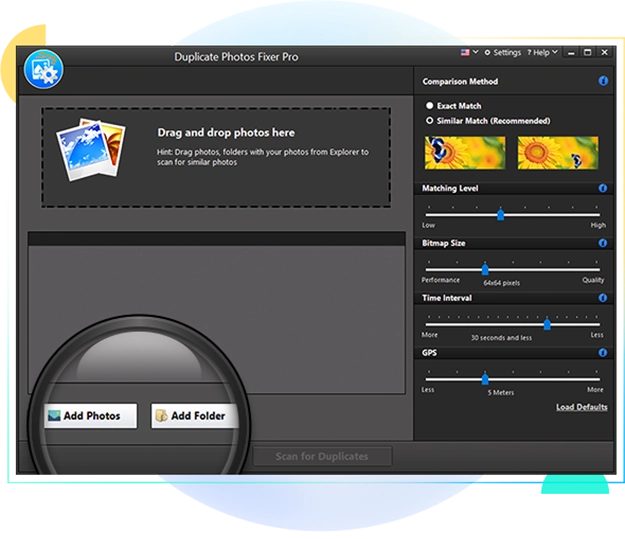The image size is (625, 539).
Task: Open Settings from the title bar
Action: click(503, 52)
